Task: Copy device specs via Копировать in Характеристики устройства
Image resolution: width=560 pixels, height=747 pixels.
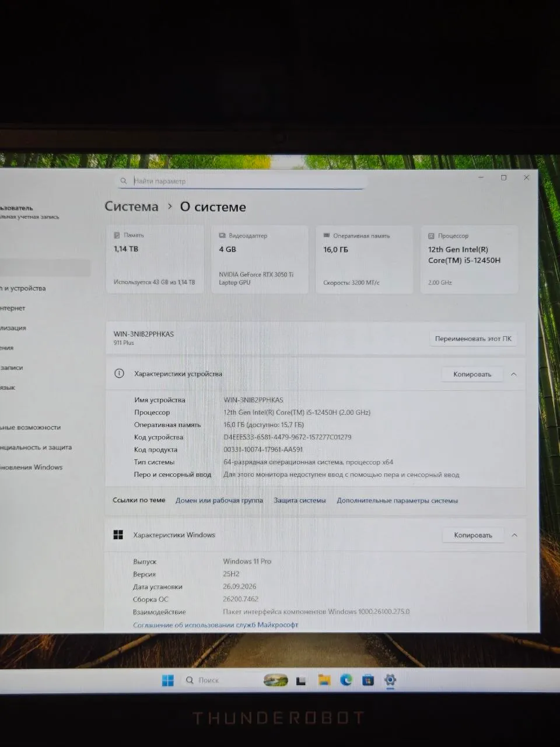Action: click(x=472, y=374)
